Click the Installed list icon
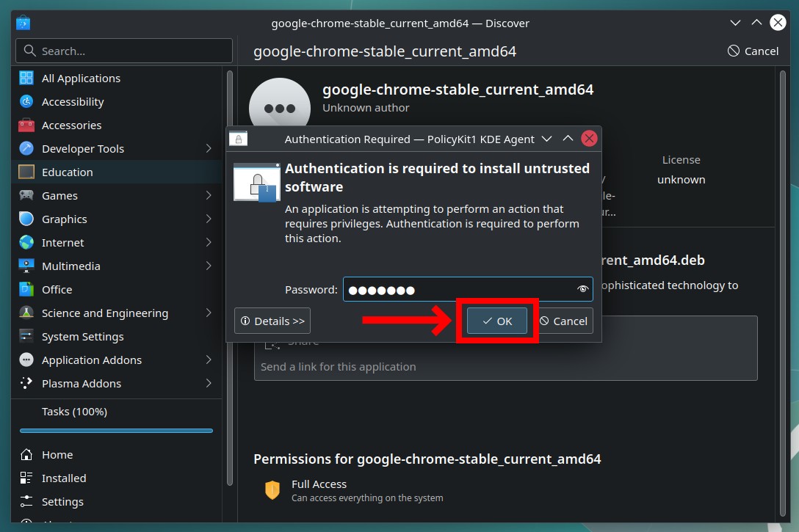The height and width of the screenshot is (532, 799). coord(26,478)
